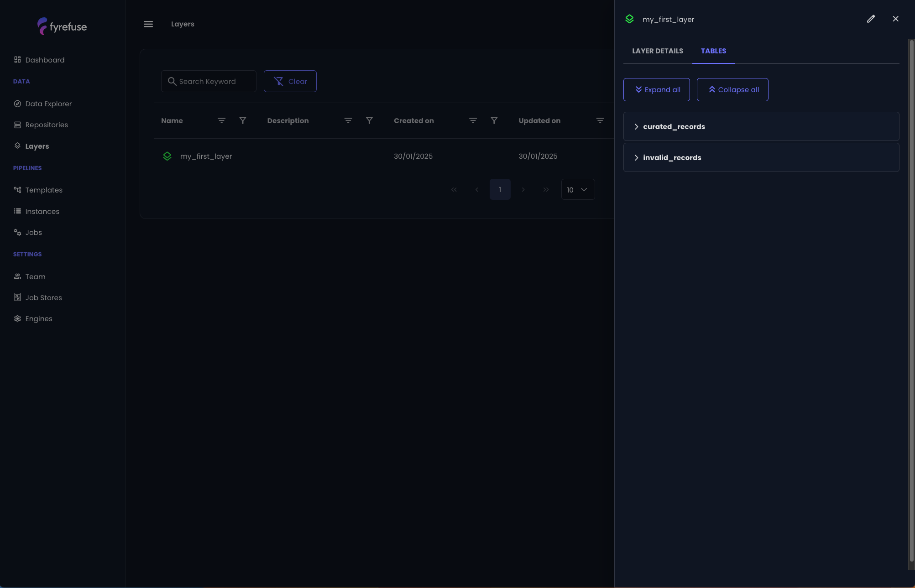The width and height of the screenshot is (915, 588).
Task: Go to the last page arrow
Action: pyautogui.click(x=546, y=190)
